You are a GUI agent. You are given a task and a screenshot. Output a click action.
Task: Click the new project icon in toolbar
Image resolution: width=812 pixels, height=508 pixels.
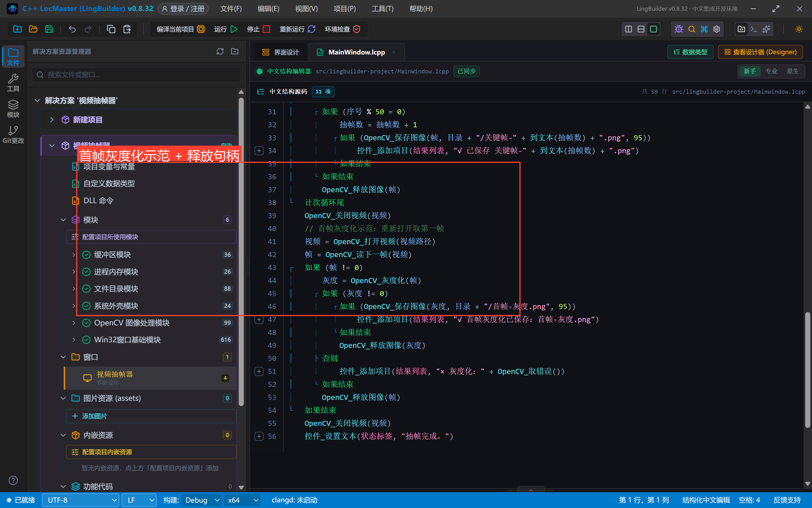pos(17,29)
